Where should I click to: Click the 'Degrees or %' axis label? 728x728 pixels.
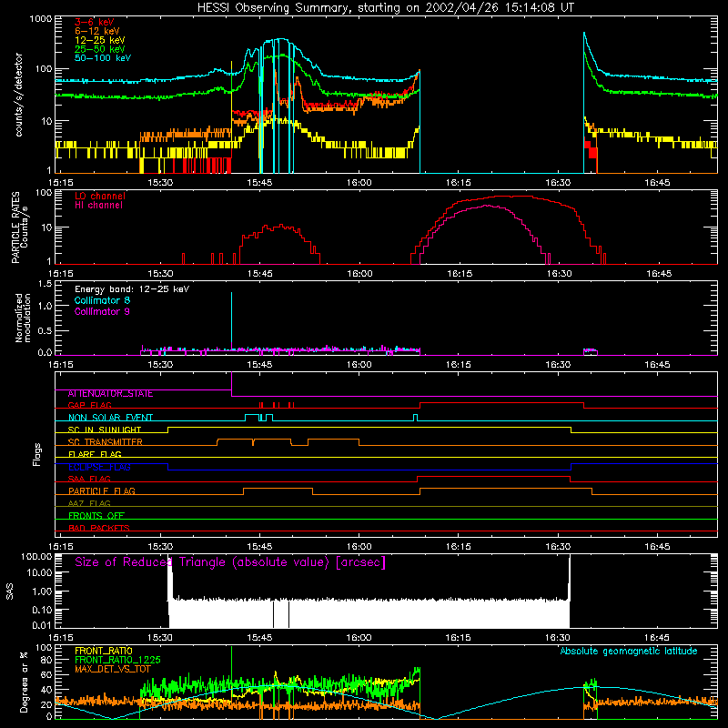tap(24, 682)
